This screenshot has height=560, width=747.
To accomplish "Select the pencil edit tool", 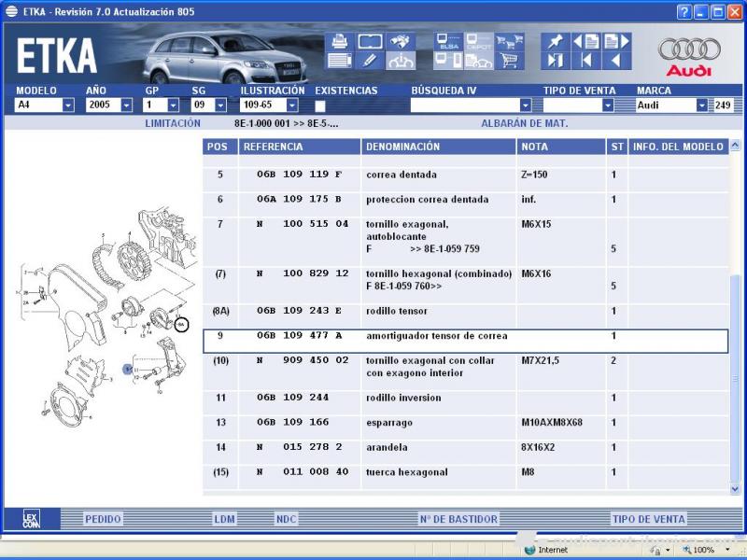I will pyautogui.click(x=370, y=61).
